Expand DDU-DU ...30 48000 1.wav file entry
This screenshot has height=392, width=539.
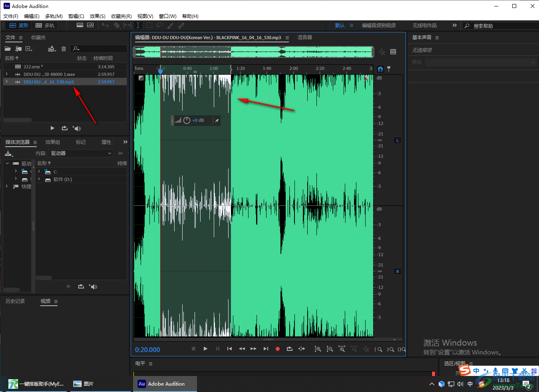click(x=7, y=74)
